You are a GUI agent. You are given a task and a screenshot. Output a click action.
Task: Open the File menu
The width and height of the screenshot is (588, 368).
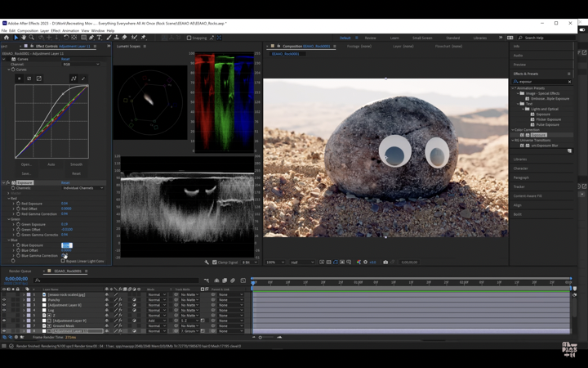5,31
